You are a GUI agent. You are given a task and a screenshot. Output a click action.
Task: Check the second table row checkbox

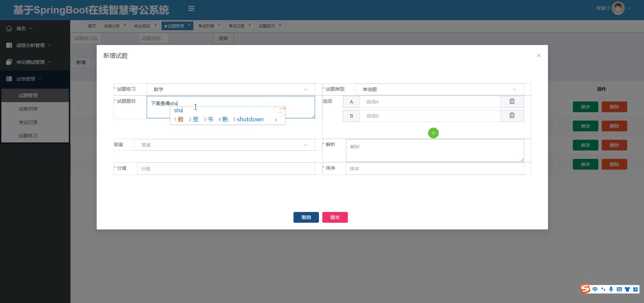coord(80,126)
